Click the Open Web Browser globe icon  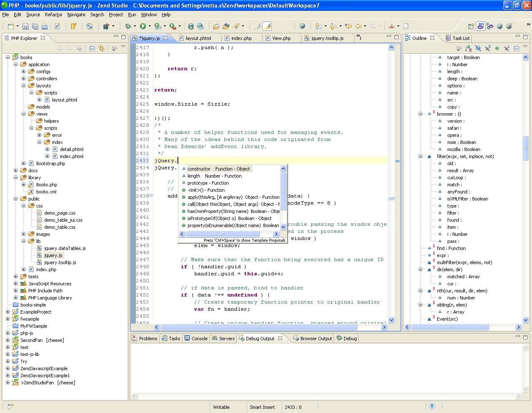coord(302,26)
